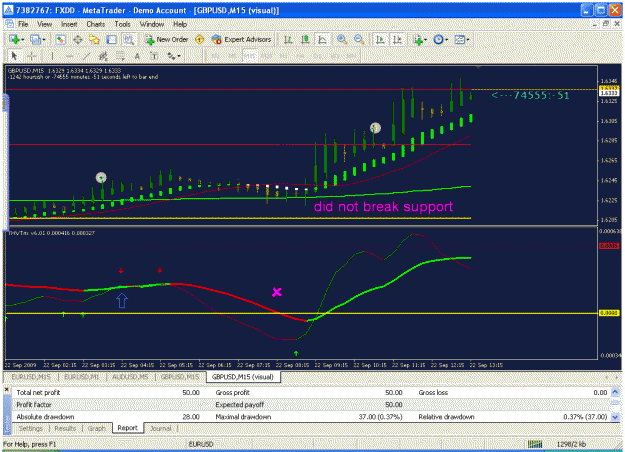Open the Help menu
This screenshot has width=625, height=452.
180,24
